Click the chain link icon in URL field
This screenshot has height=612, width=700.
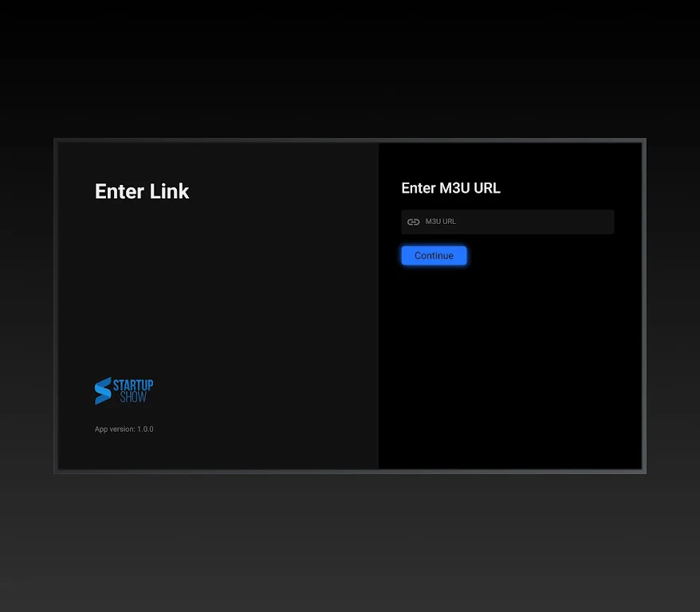pyautogui.click(x=413, y=222)
